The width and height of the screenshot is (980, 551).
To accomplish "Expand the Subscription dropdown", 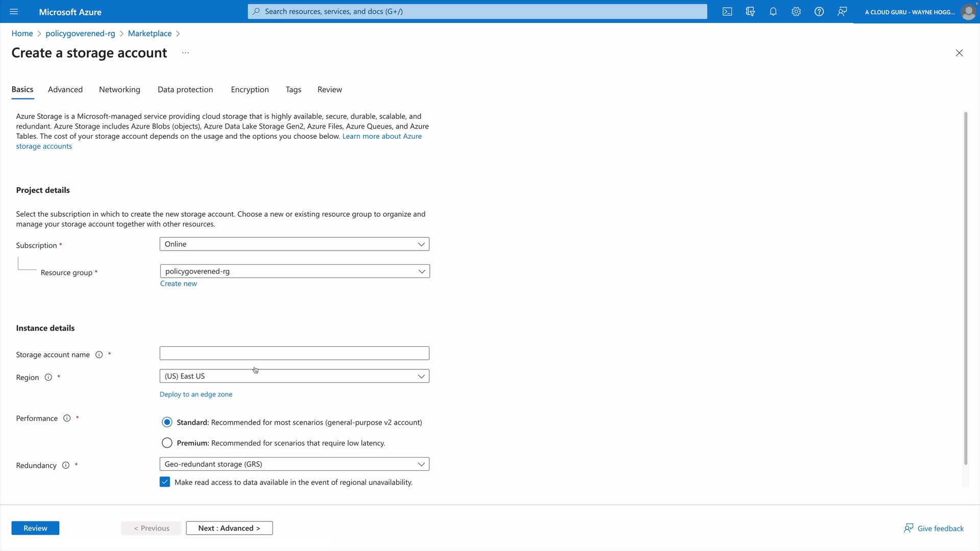I will point(295,244).
